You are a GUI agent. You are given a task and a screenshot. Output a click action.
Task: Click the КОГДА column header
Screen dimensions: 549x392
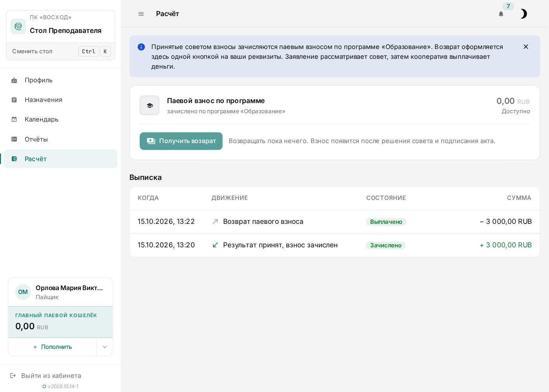148,198
